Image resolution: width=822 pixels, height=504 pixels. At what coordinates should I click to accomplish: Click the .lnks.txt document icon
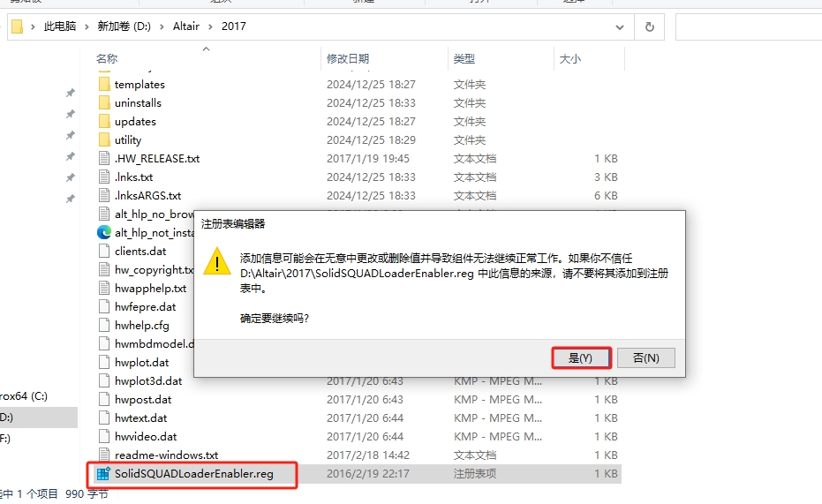pos(104,177)
